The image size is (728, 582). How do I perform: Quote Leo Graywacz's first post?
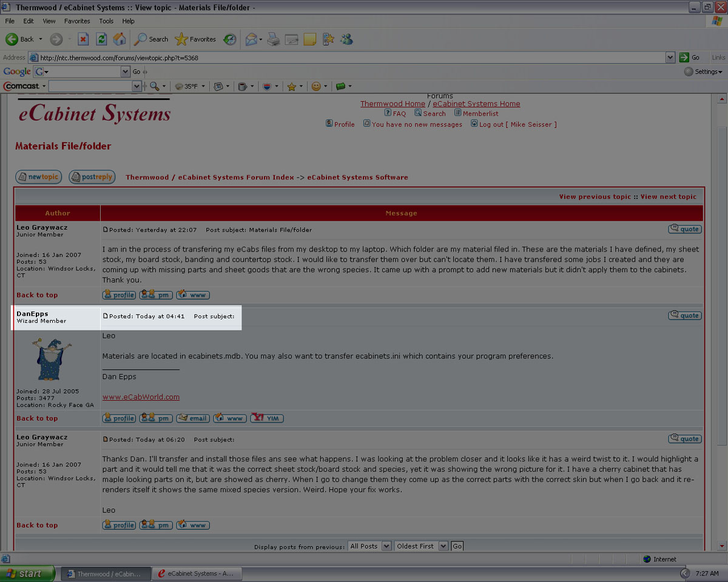[685, 229]
